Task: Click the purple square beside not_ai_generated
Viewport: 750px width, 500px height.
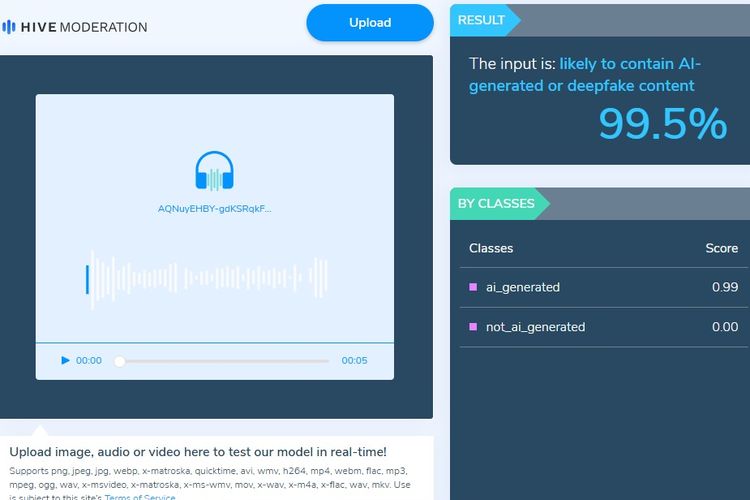Action: click(x=473, y=327)
